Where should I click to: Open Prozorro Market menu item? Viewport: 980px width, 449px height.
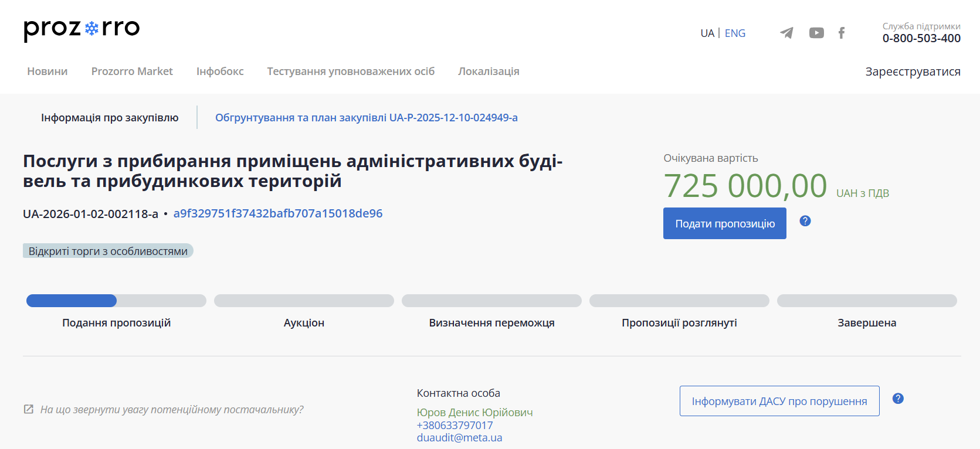click(x=132, y=72)
